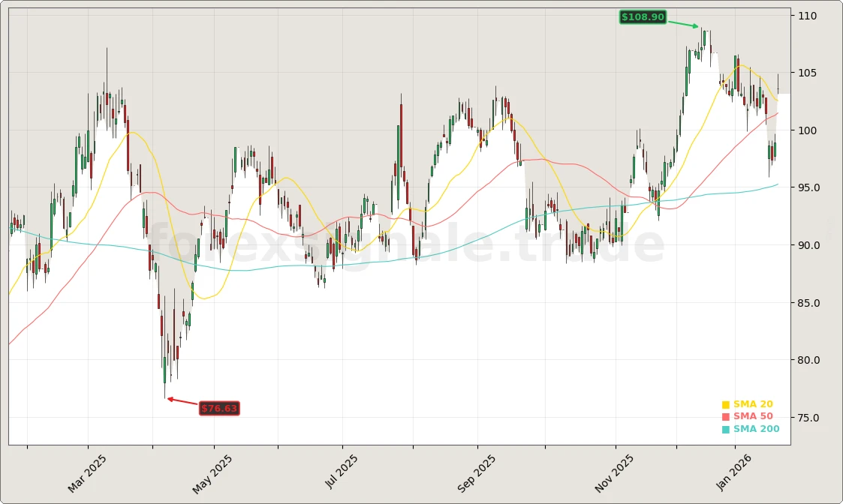Click the green arrowhead at the chart high
The height and width of the screenshot is (504, 843).
point(695,26)
